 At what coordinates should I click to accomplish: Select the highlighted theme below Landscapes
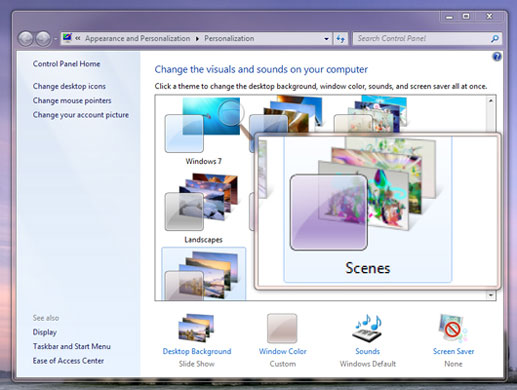(x=203, y=274)
